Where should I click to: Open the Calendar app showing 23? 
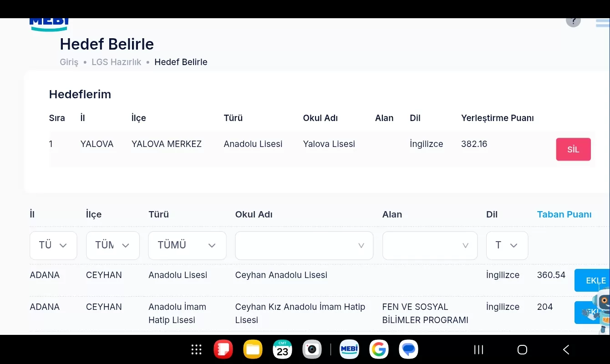coord(282,349)
